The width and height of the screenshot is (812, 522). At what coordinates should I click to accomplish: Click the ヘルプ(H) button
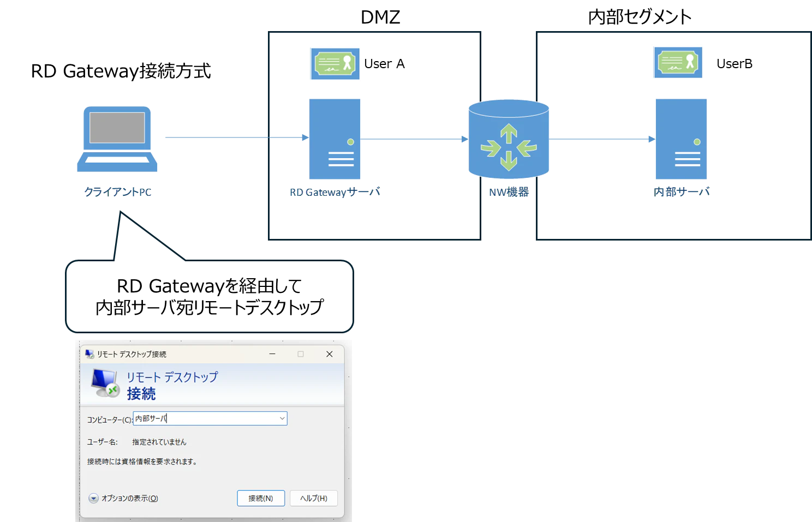pos(314,499)
